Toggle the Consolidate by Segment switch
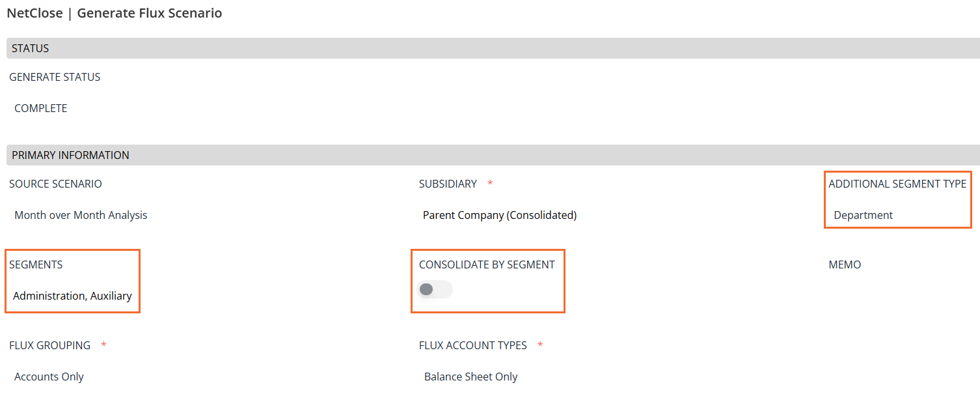Screen dimensions: 980x400 (x=434, y=289)
